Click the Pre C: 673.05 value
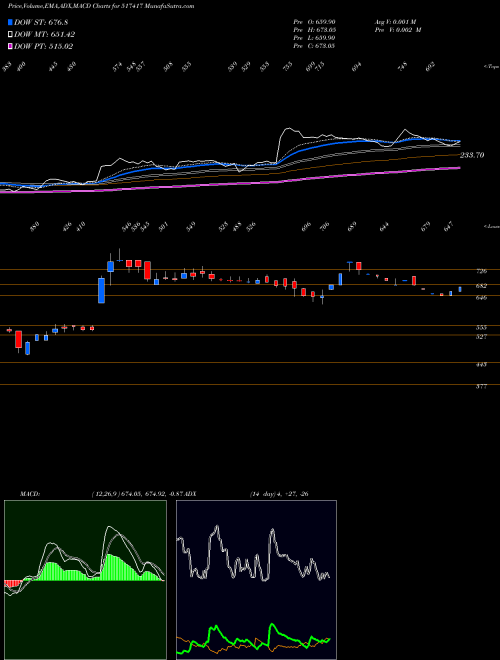The height and width of the screenshot is (660, 500). tap(314, 46)
